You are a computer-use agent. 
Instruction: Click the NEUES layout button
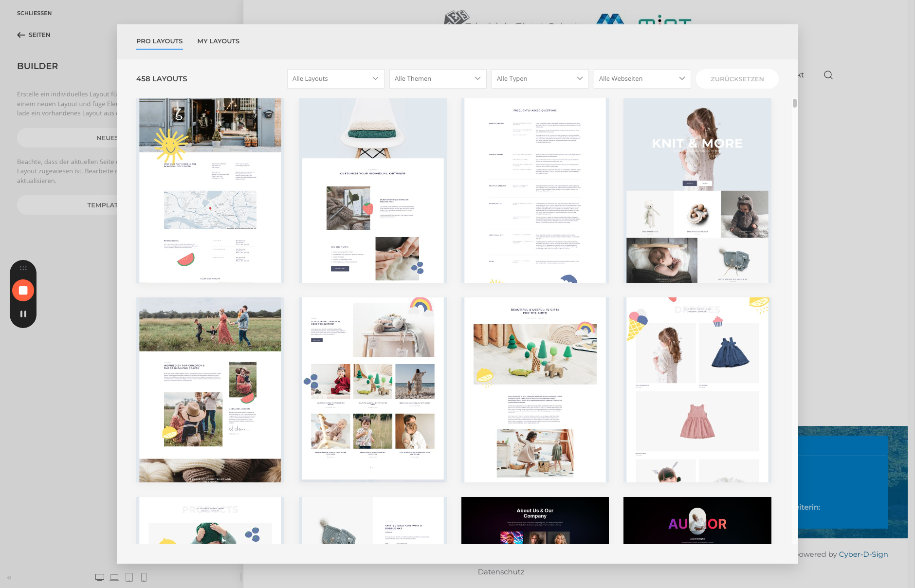[67, 138]
